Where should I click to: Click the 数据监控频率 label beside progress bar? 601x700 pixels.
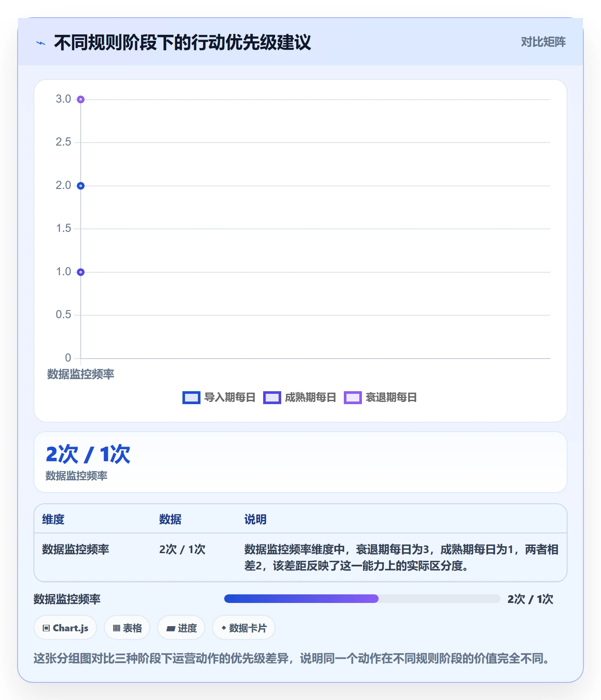click(x=67, y=599)
